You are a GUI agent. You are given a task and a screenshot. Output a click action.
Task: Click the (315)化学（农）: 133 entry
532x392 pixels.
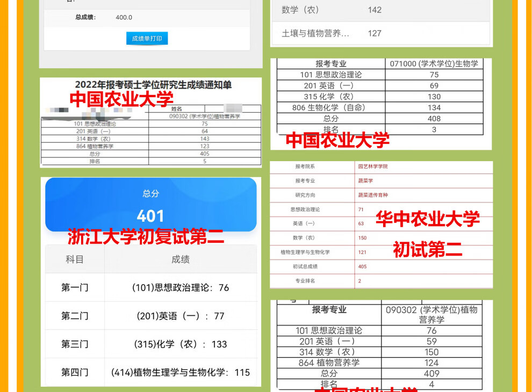pos(181,344)
